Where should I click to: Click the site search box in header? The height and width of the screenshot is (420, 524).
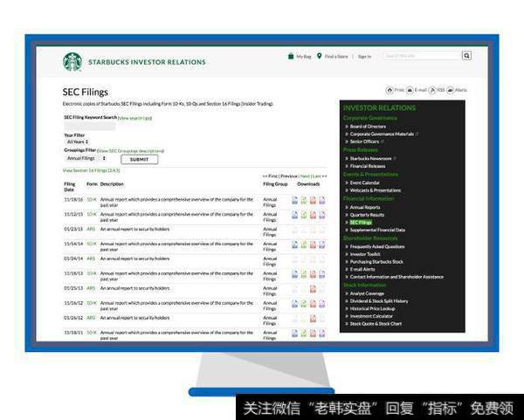423,56
